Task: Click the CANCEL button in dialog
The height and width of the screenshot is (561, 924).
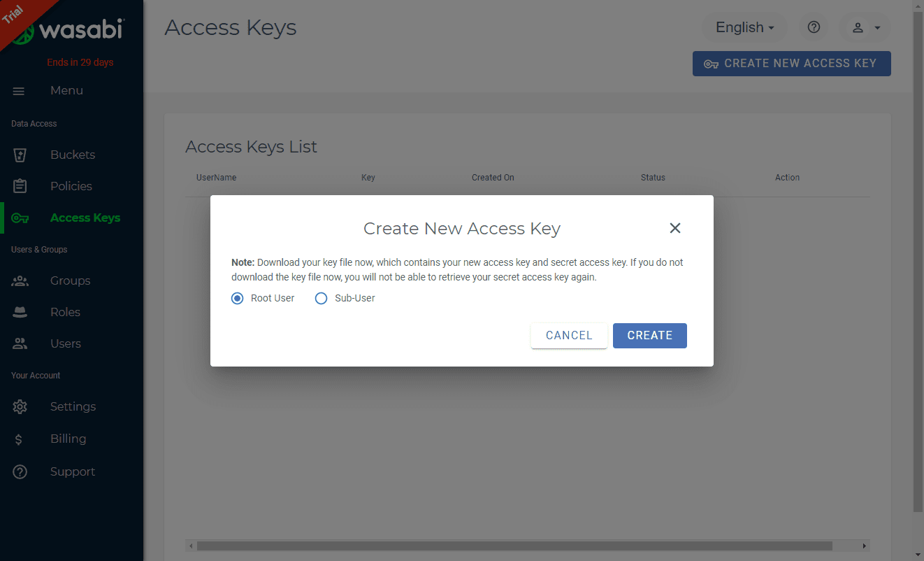Action: pos(569,335)
